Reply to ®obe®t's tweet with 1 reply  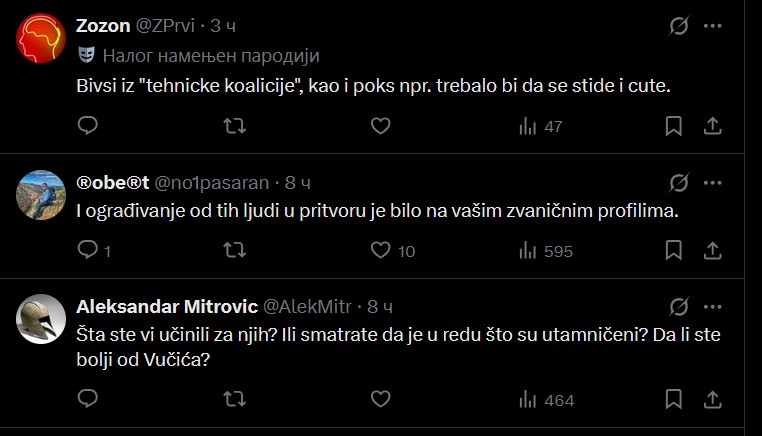[x=94, y=251]
